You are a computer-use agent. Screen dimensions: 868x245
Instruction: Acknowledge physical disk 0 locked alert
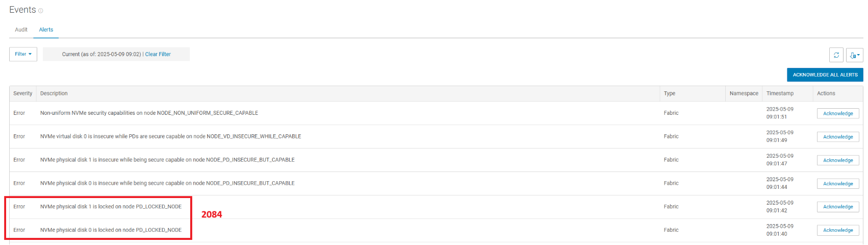coord(837,230)
